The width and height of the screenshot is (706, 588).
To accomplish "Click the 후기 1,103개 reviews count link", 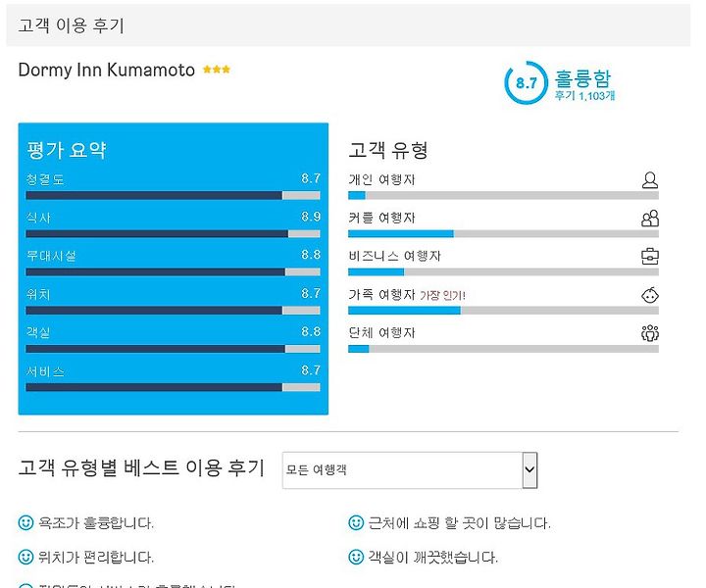I will point(584,96).
